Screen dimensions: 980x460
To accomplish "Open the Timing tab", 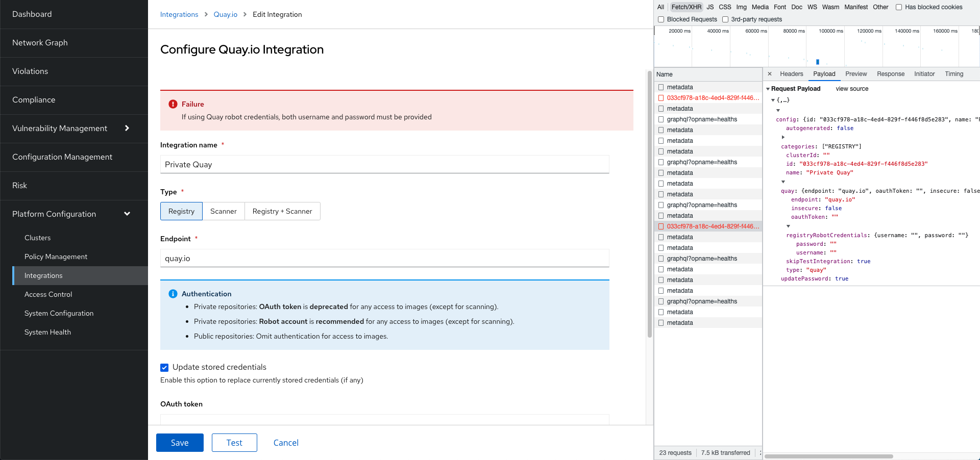I will (954, 74).
